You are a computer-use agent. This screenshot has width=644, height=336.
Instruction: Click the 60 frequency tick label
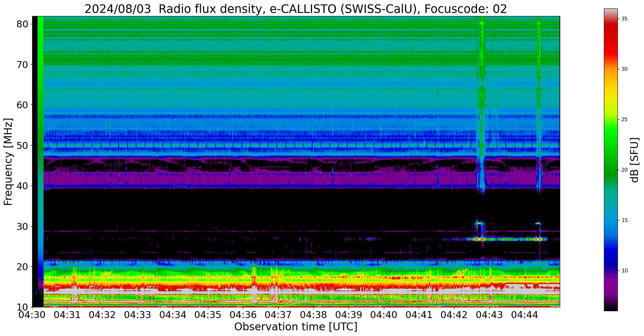click(x=23, y=105)
